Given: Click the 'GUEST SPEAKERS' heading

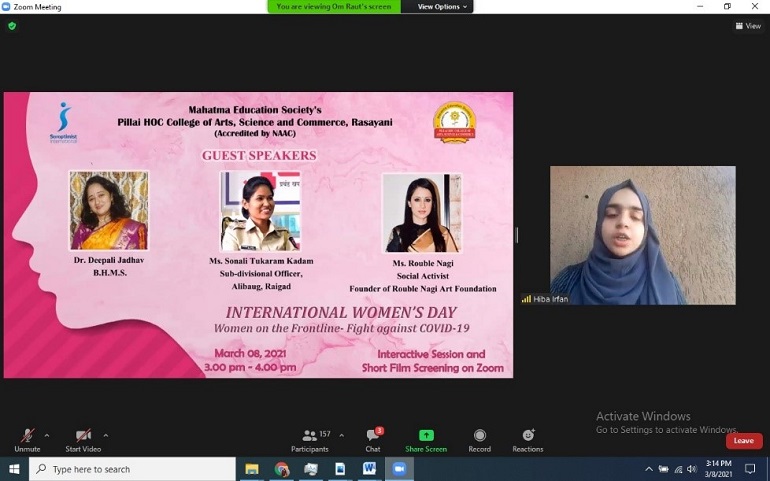Looking at the screenshot, I should [259, 156].
